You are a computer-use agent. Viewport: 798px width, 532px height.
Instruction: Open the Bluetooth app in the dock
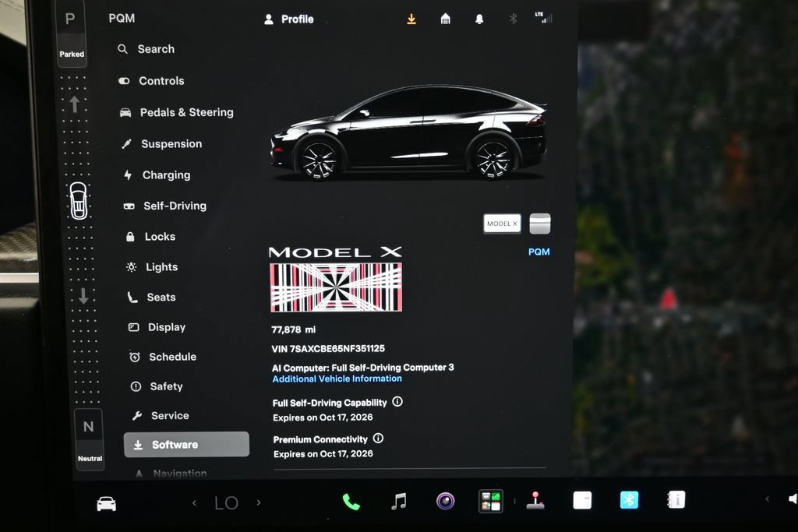click(x=629, y=500)
